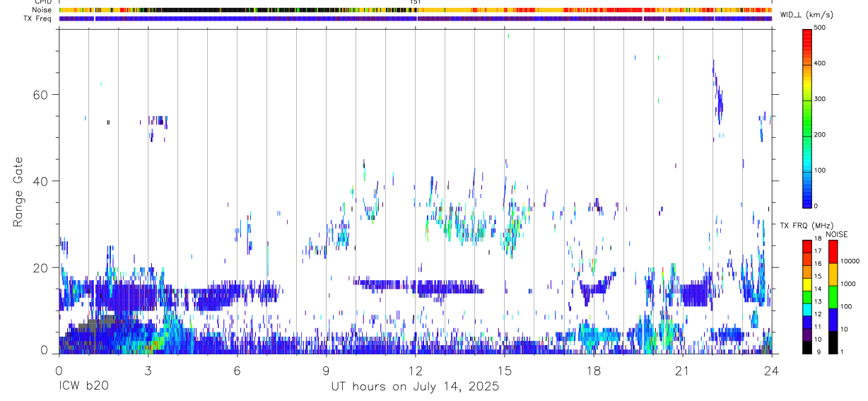Click the 40 tick on Range Gate axis
This screenshot has height=401, width=868.
tap(40, 181)
